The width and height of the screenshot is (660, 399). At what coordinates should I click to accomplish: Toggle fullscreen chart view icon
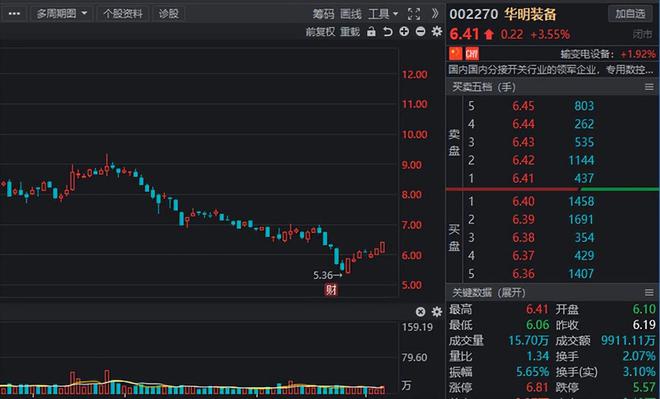[x=414, y=14]
